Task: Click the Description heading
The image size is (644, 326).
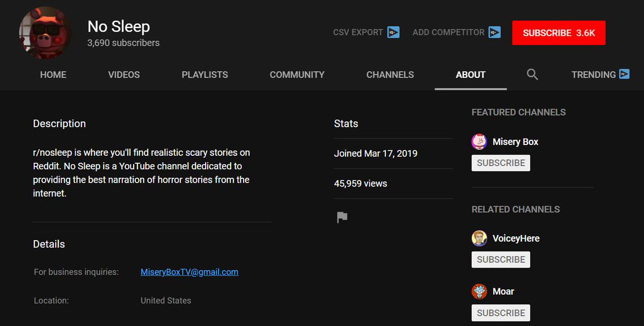Action: click(x=60, y=124)
